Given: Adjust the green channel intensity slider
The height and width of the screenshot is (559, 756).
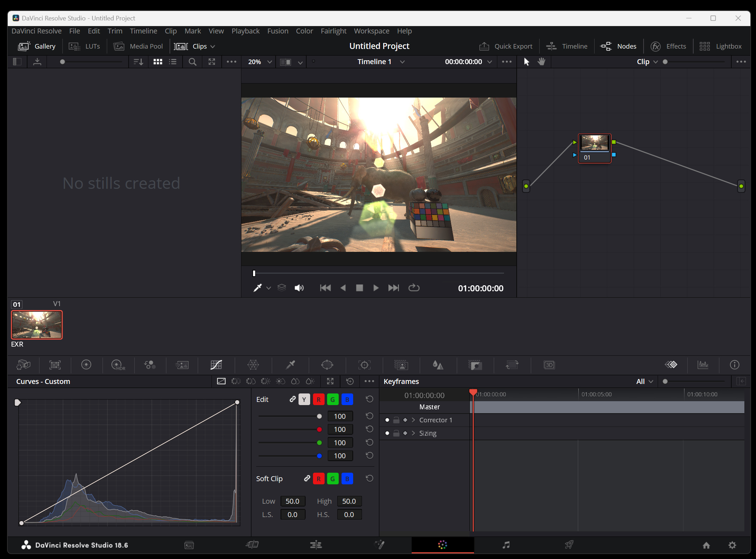Looking at the screenshot, I should click(319, 442).
